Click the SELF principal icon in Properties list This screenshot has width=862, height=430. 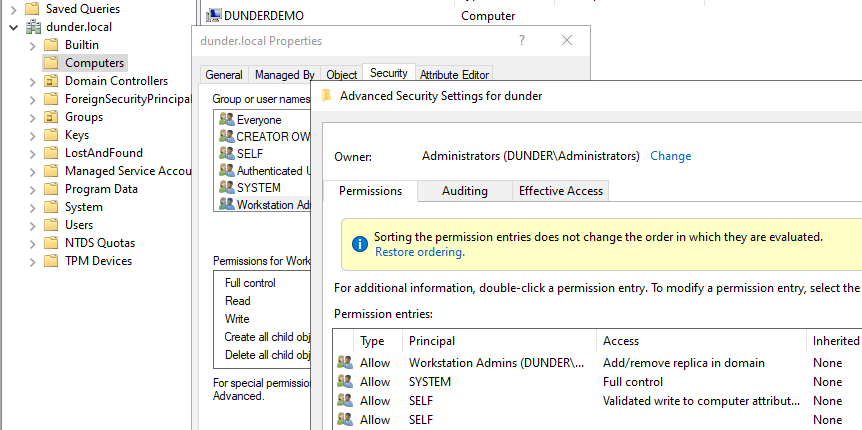pyautogui.click(x=226, y=153)
